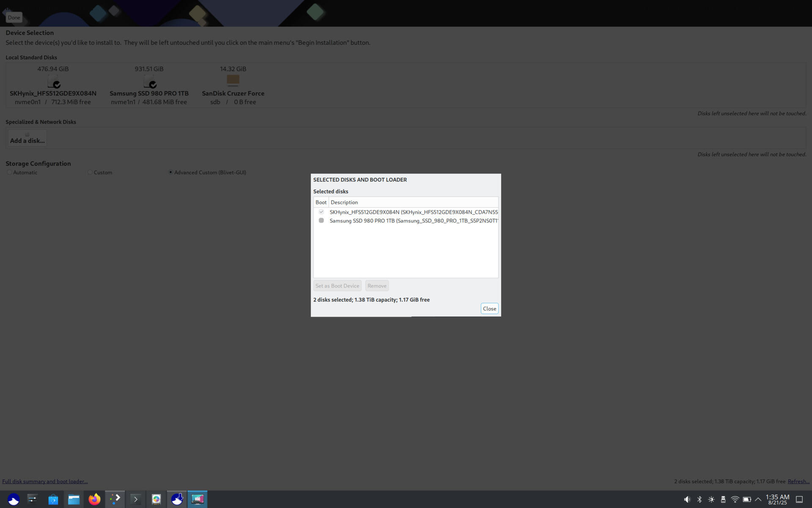Click Set as Boot Device button
This screenshot has height=508, width=812.
click(x=337, y=286)
